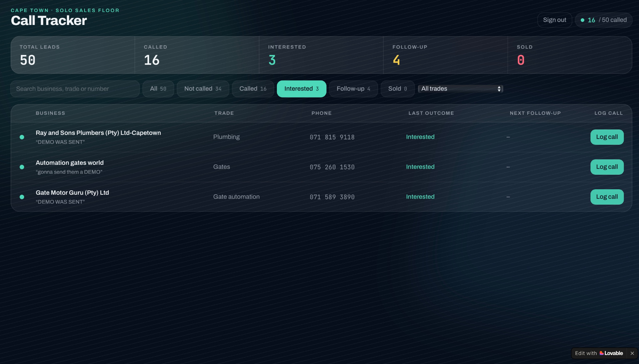639x364 pixels.
Task: Click the Gate automation trade cell
Action: [x=236, y=197]
